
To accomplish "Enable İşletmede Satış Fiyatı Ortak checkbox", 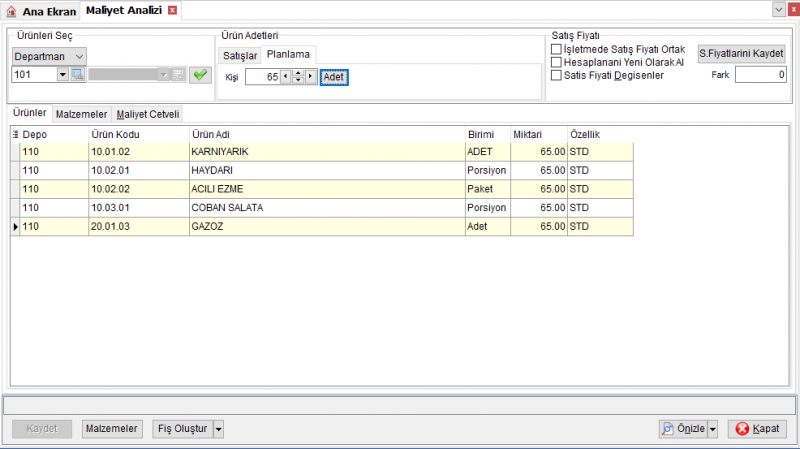I will pos(556,49).
